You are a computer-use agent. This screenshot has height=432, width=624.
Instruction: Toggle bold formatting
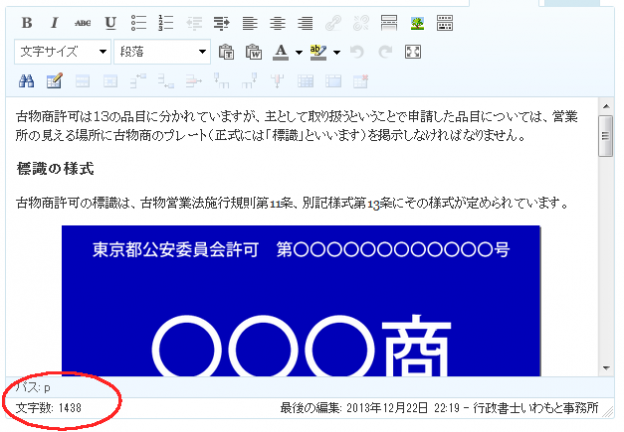(x=27, y=23)
